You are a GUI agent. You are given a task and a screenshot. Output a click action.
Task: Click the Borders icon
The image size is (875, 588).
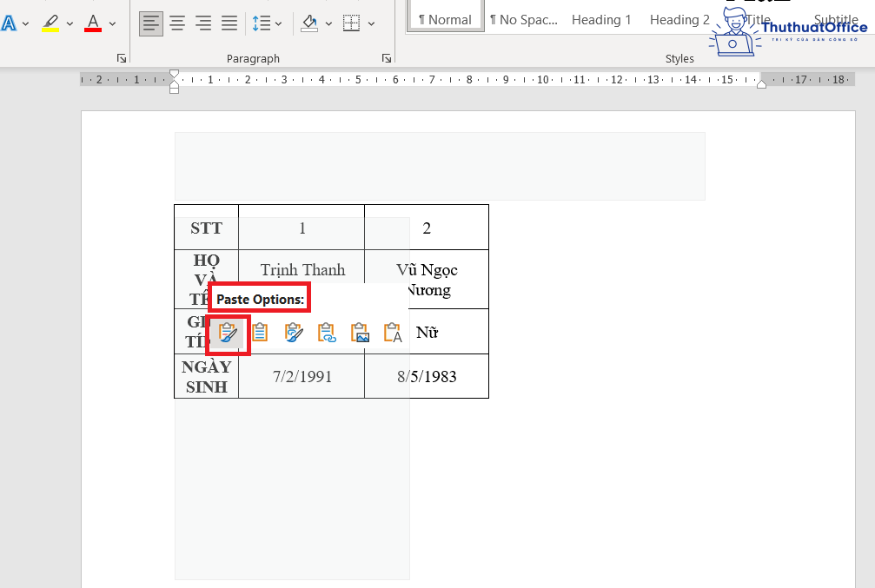(352, 23)
